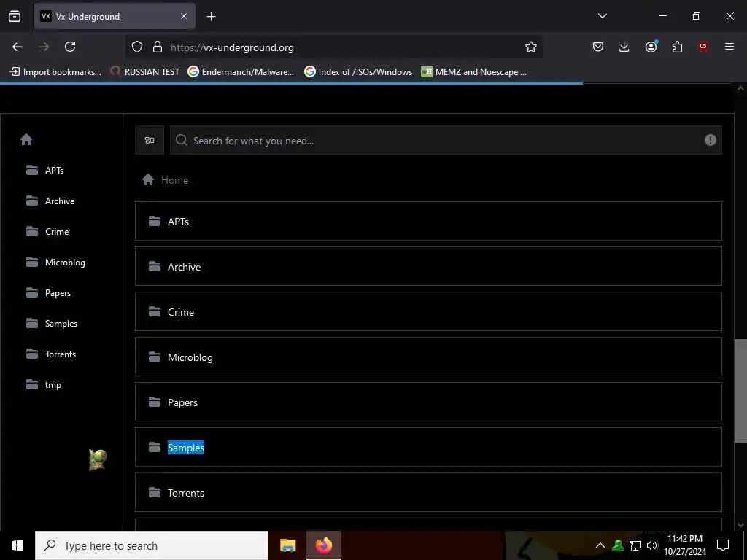Open the Firefox hamburger application menu

click(x=729, y=47)
